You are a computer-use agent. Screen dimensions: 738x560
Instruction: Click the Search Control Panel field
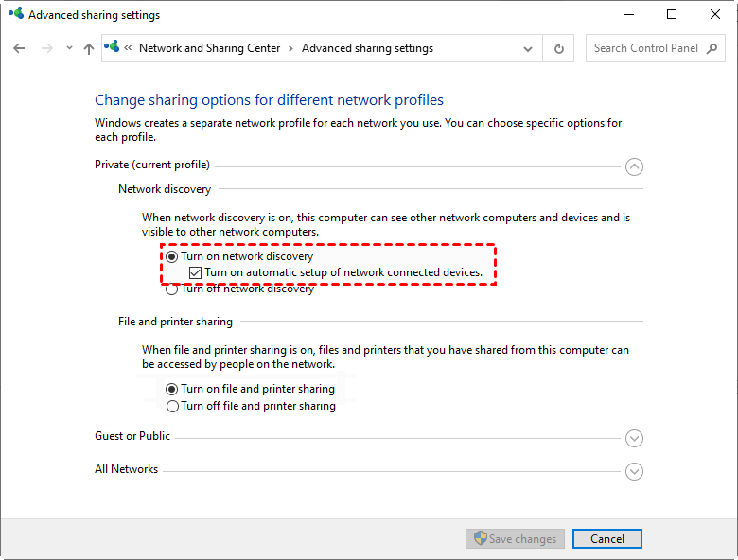pos(645,48)
